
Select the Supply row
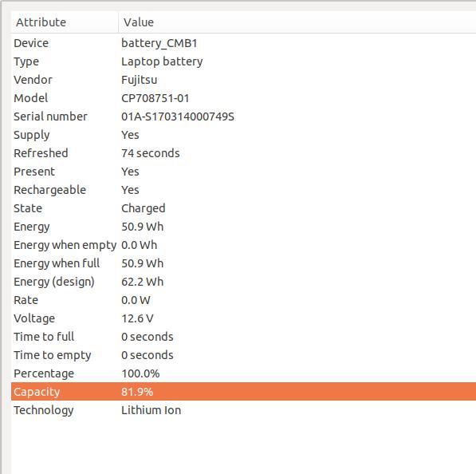[x=243, y=135]
